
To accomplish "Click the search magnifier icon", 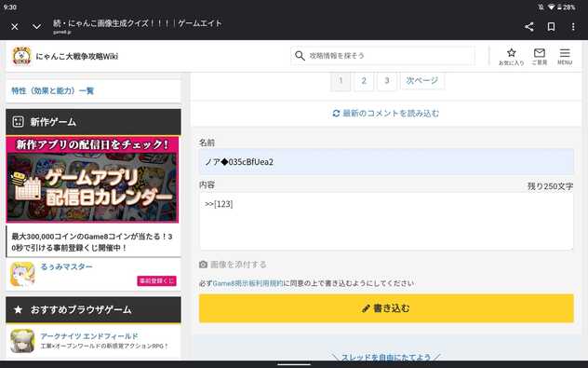I will pyautogui.click(x=300, y=56).
